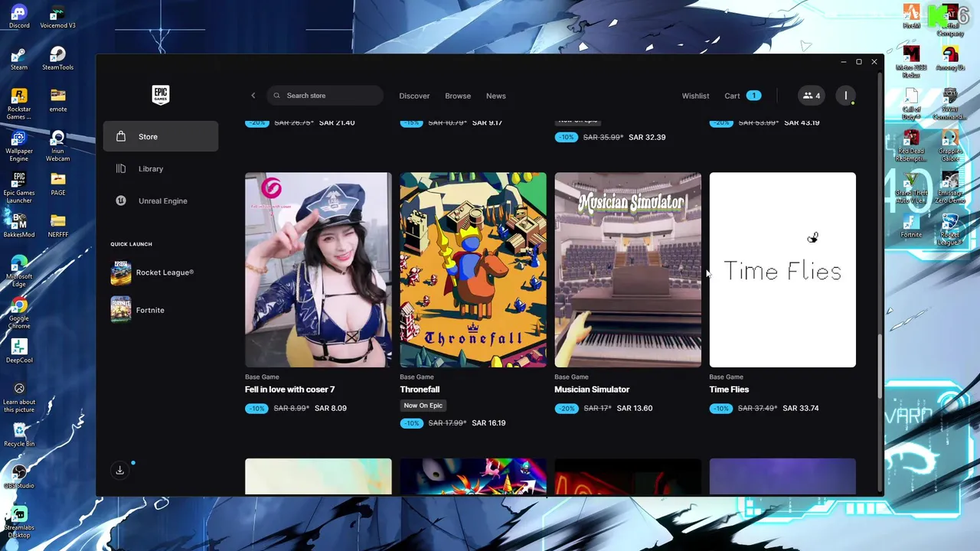Select Unreal Engine in the sidebar
Image resolution: width=980 pixels, height=551 pixels.
[161, 201]
